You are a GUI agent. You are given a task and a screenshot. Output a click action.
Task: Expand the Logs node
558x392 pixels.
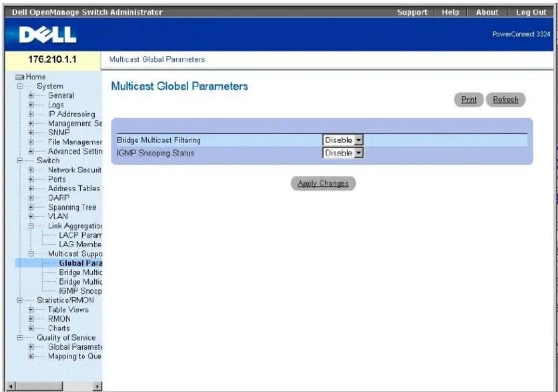pos(32,105)
